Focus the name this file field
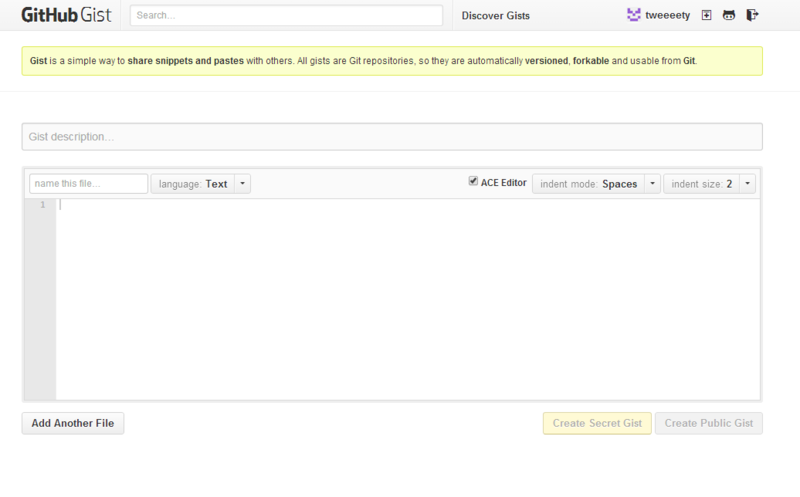 tap(89, 184)
